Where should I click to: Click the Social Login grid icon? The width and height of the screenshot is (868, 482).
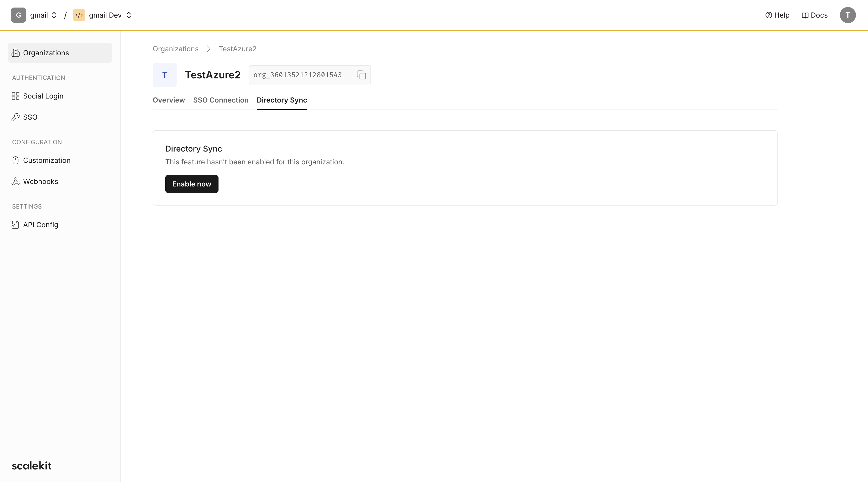tap(16, 96)
